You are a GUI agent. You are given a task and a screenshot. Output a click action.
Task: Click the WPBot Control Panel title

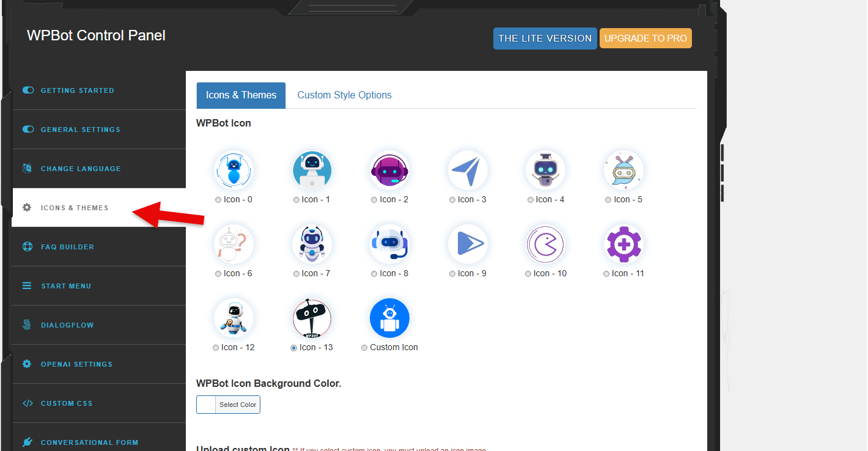(96, 35)
